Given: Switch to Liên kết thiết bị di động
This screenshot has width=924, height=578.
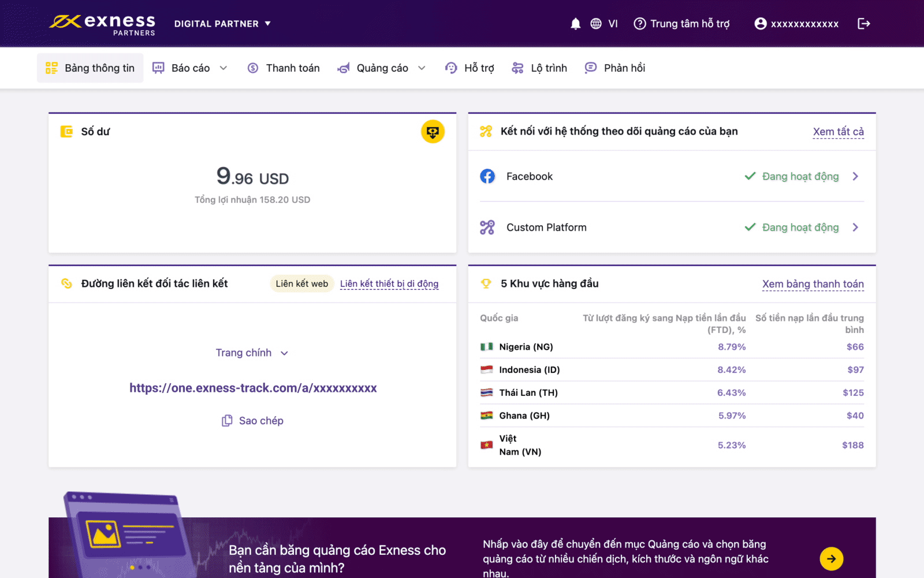Looking at the screenshot, I should pos(389,284).
